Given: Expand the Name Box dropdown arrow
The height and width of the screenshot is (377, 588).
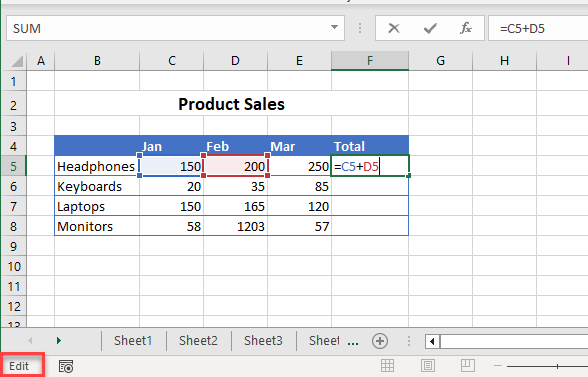Looking at the screenshot, I should [x=334, y=27].
